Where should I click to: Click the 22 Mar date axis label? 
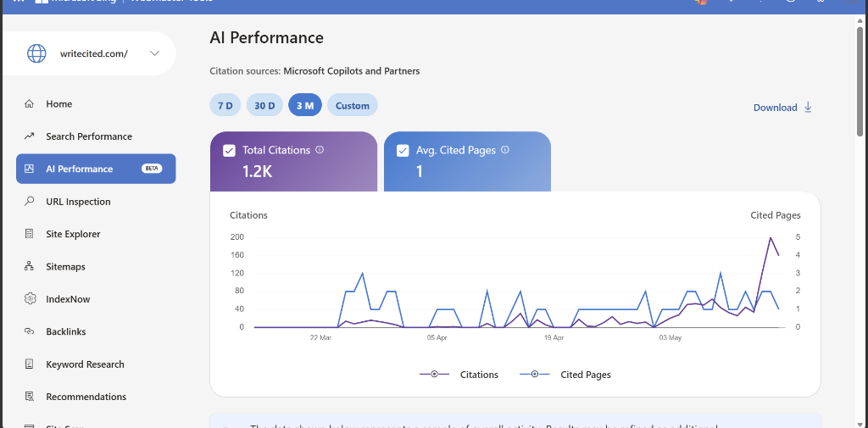[321, 338]
